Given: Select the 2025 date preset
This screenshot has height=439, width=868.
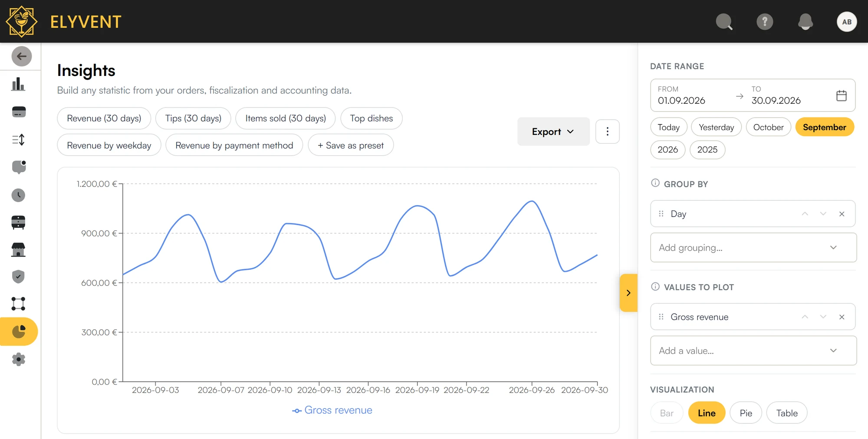Looking at the screenshot, I should point(707,150).
